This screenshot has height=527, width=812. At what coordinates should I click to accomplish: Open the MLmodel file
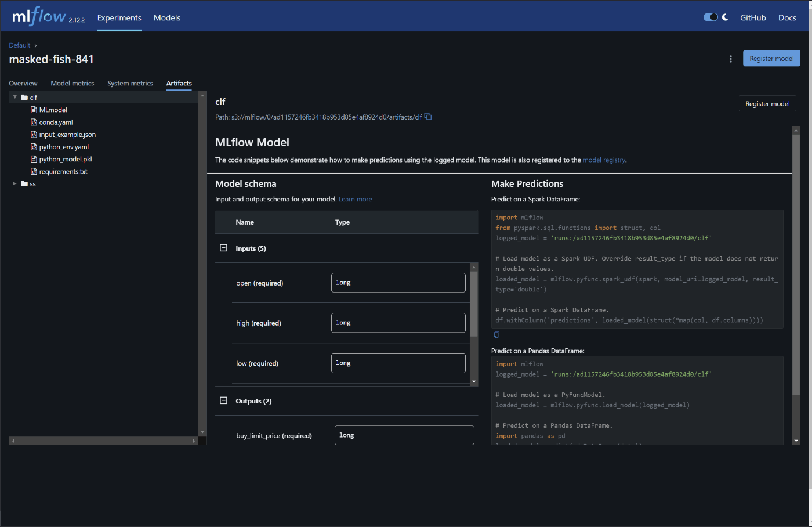pyautogui.click(x=53, y=110)
